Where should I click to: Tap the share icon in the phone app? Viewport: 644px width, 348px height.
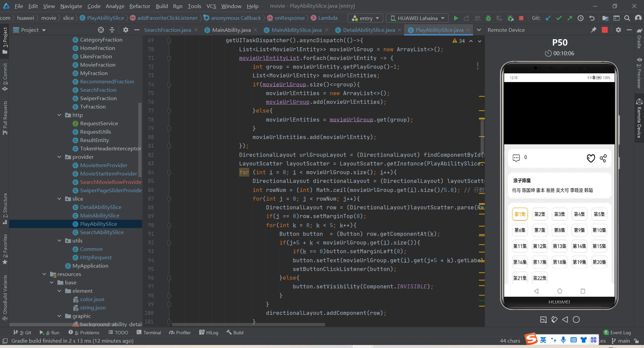point(603,158)
